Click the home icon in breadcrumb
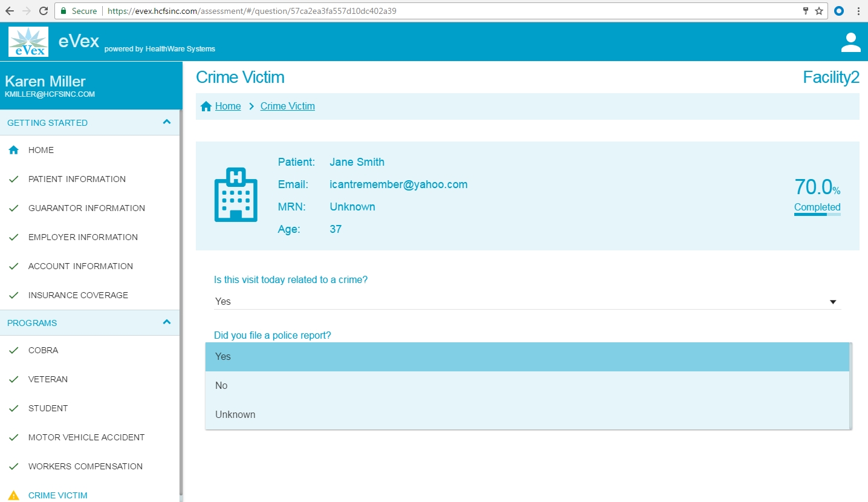The height and width of the screenshot is (502, 868). [x=206, y=106]
